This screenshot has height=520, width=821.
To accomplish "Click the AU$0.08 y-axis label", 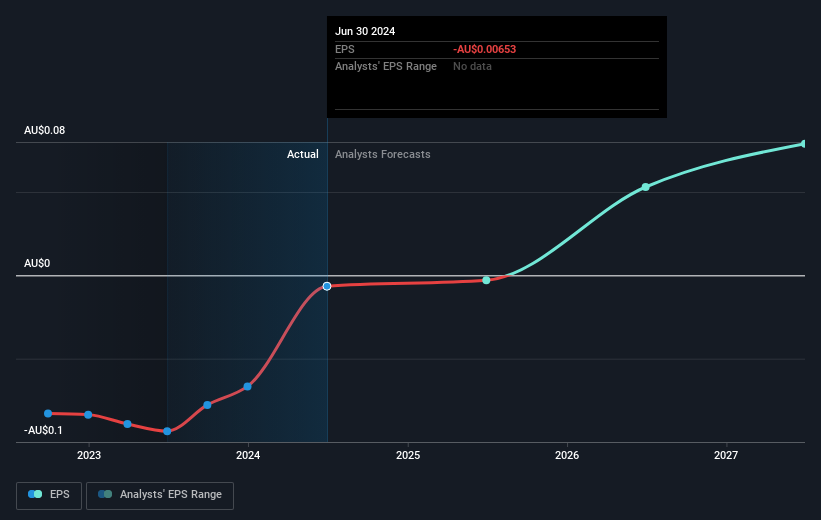I will click(x=45, y=130).
